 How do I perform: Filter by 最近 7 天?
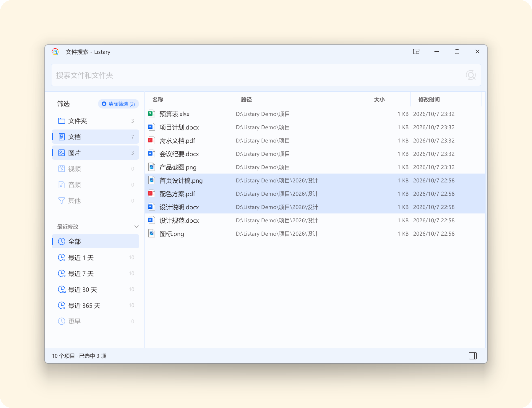tap(95, 273)
